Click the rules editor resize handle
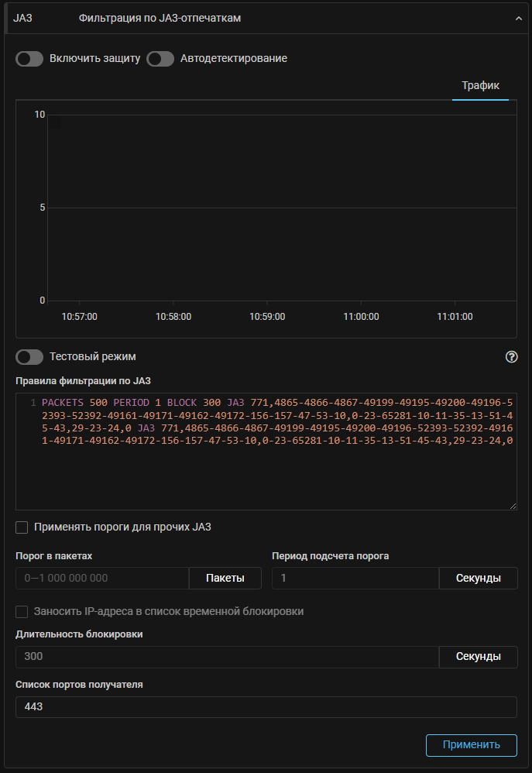Screen dimensions: 532x773 [513, 506]
